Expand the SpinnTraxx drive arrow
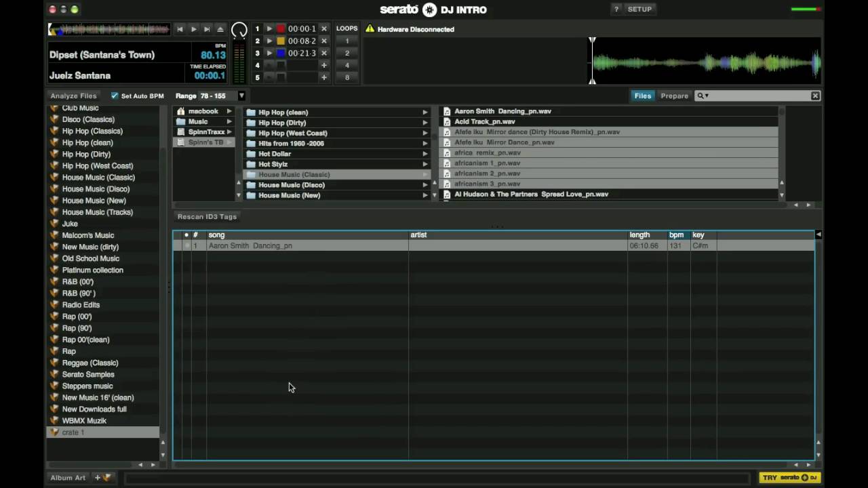The height and width of the screenshot is (488, 868). click(229, 132)
